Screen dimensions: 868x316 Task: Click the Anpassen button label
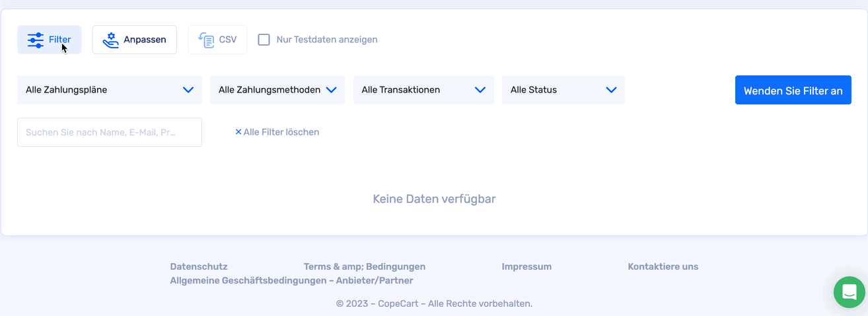coord(145,40)
